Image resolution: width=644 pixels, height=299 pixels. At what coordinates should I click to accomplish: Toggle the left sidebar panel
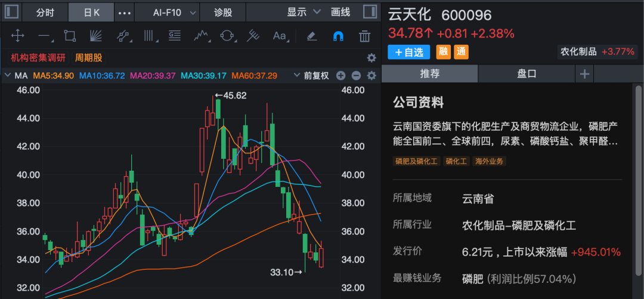coord(11,12)
